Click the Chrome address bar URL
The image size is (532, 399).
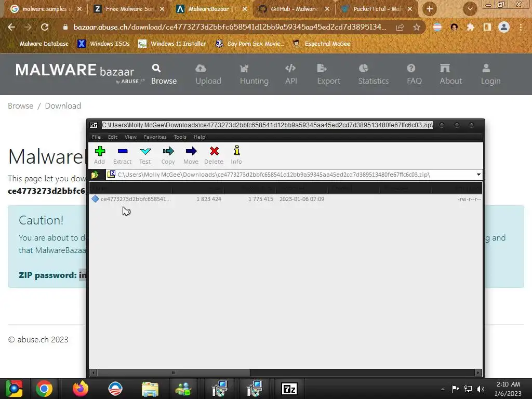pyautogui.click(x=229, y=27)
